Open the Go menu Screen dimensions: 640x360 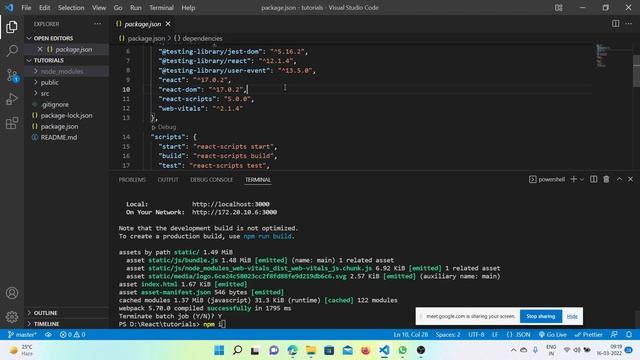(118, 7)
